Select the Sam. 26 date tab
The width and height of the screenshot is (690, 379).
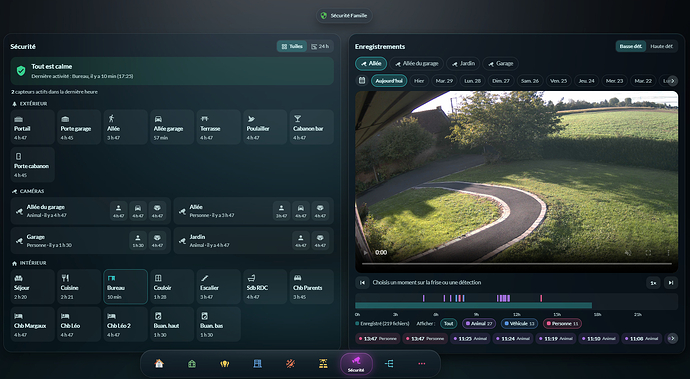pos(530,81)
